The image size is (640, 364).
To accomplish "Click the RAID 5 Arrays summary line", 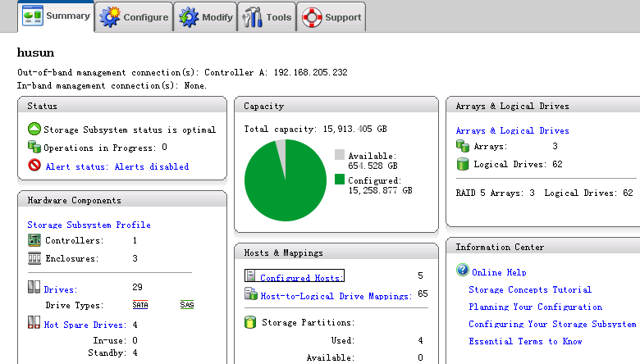I will [x=545, y=193].
